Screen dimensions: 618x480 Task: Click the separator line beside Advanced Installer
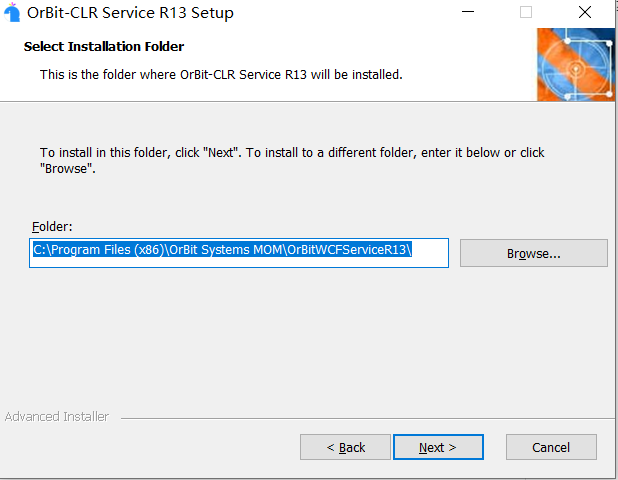(x=367, y=419)
